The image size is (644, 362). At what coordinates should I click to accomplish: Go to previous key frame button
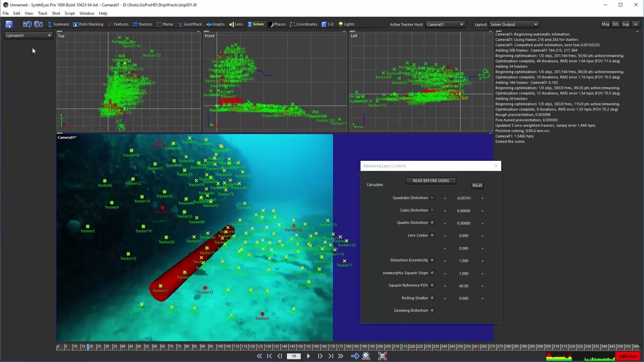coord(269,356)
